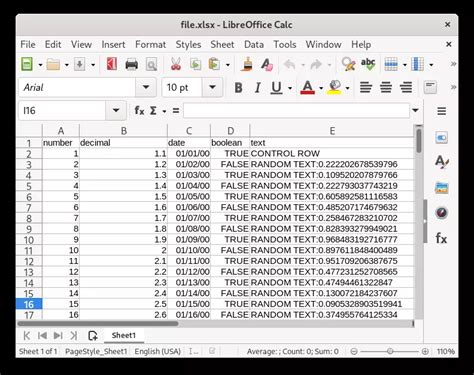Apply yellow Background Color highlight
This screenshot has height=375, width=474.
[x=335, y=88]
